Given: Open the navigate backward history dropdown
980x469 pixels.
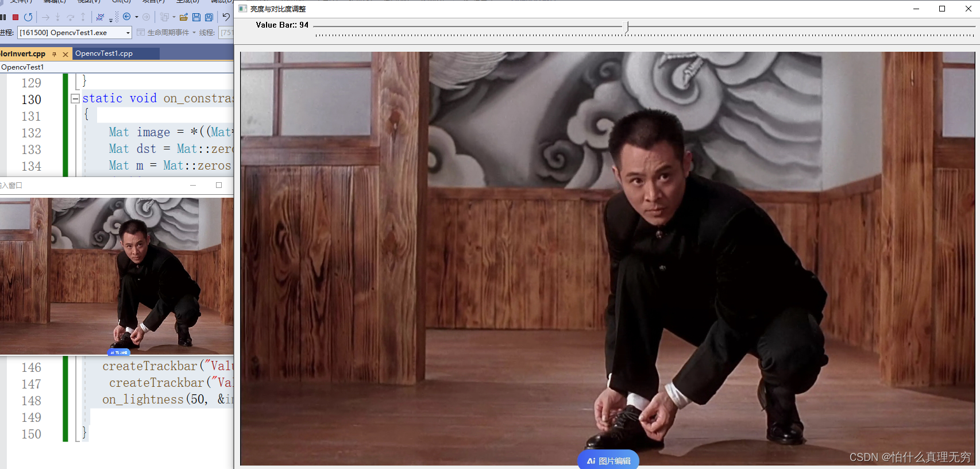Looking at the screenshot, I should 137,17.
